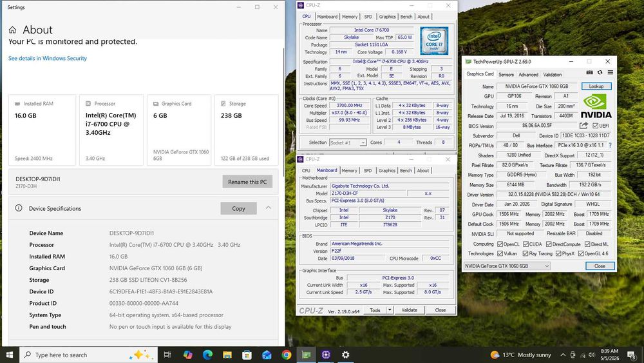Toggle the Ray Tracing checkbox
This screenshot has height=363, width=644.
tap(526, 253)
